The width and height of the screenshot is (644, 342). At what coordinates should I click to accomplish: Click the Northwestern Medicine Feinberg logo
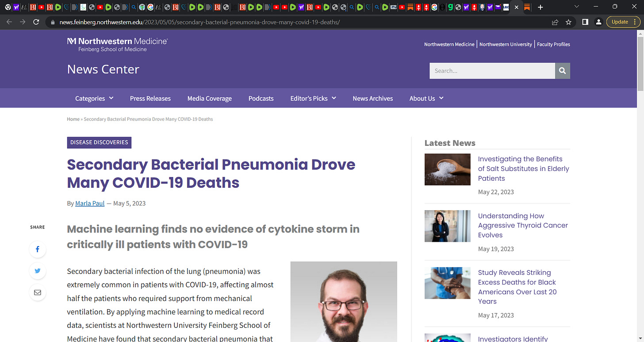117,45
